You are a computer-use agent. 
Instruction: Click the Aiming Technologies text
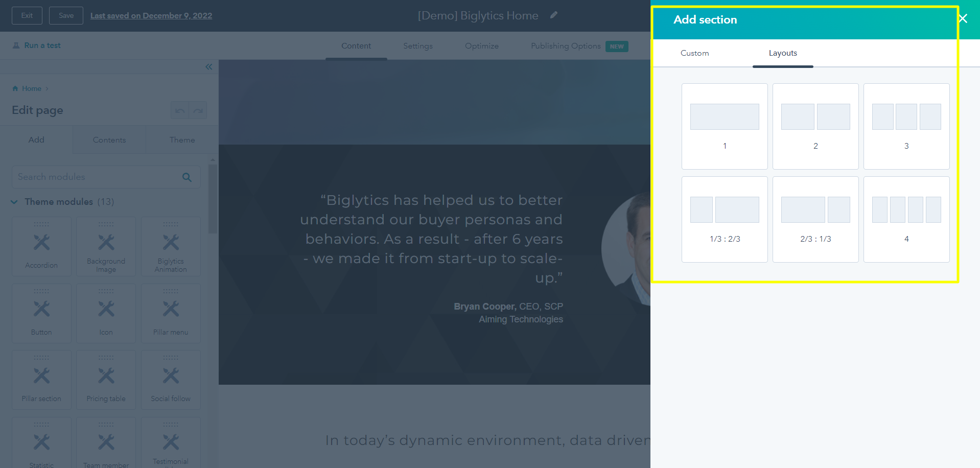[x=521, y=319]
